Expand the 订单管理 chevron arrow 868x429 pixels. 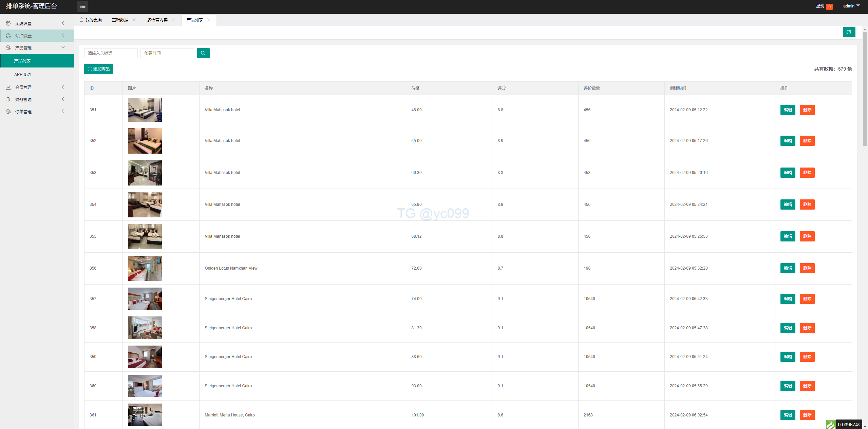pyautogui.click(x=63, y=112)
